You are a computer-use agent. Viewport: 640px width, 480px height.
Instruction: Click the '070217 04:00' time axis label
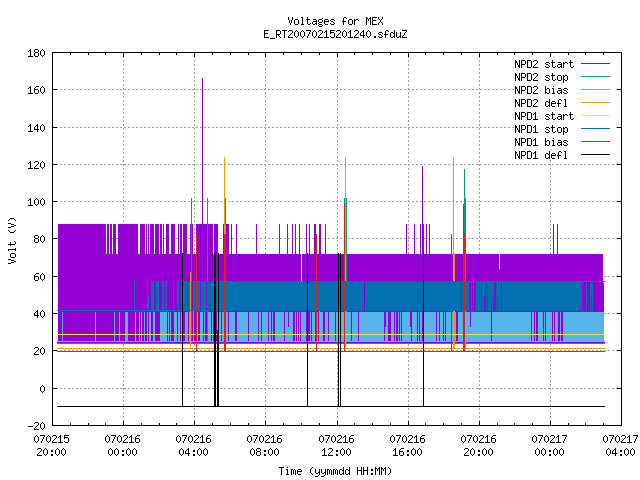click(620, 446)
